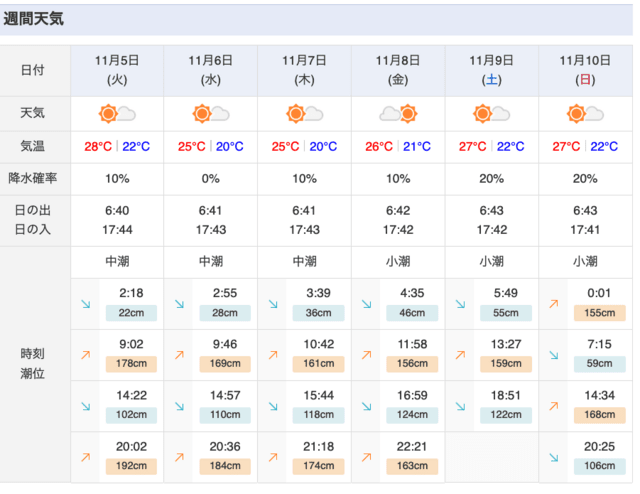This screenshot has width=640, height=494.
Task: Click the rising tide arrow beside 22:21
Action: [367, 457]
